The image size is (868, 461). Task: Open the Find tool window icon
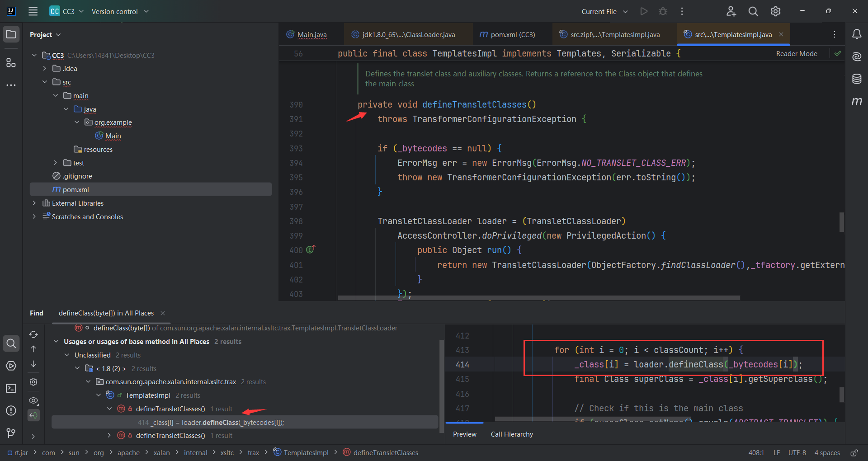click(x=11, y=343)
